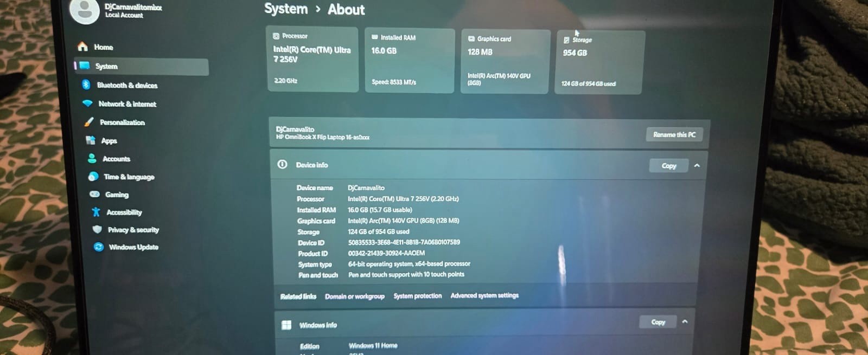Click Rename this PC button
Screen dimensions: 868x355
tap(674, 134)
